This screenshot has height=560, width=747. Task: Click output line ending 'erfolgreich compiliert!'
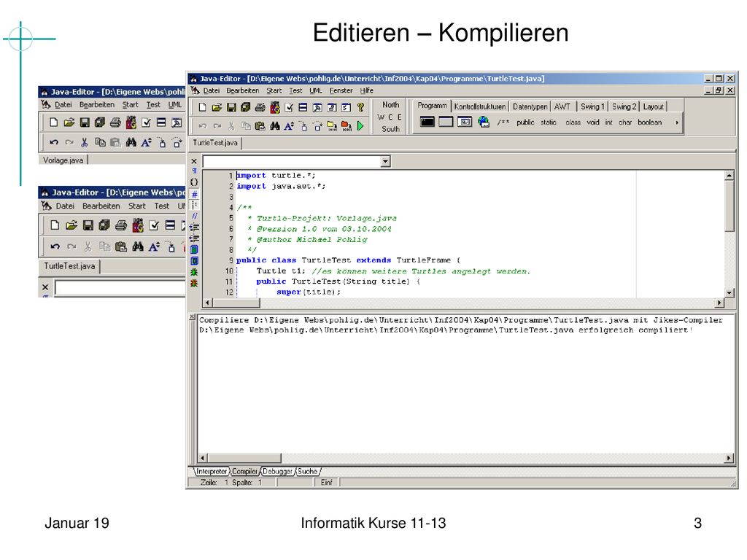(x=446, y=330)
